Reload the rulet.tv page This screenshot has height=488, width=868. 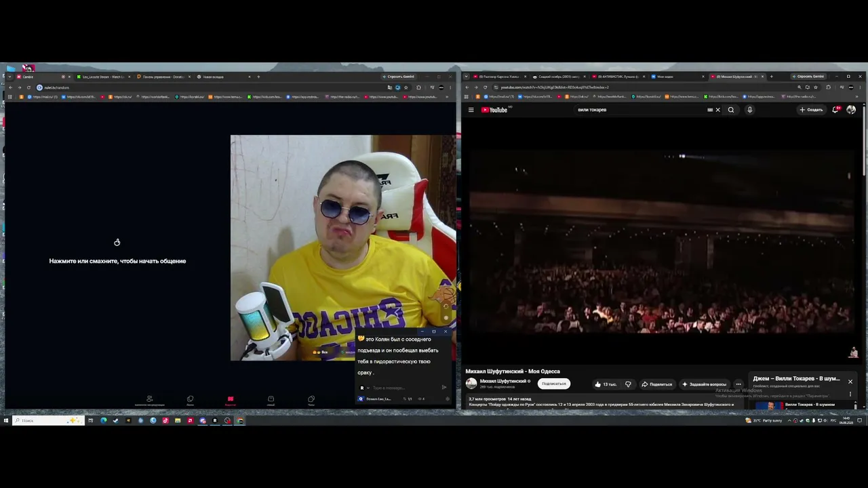click(x=28, y=87)
